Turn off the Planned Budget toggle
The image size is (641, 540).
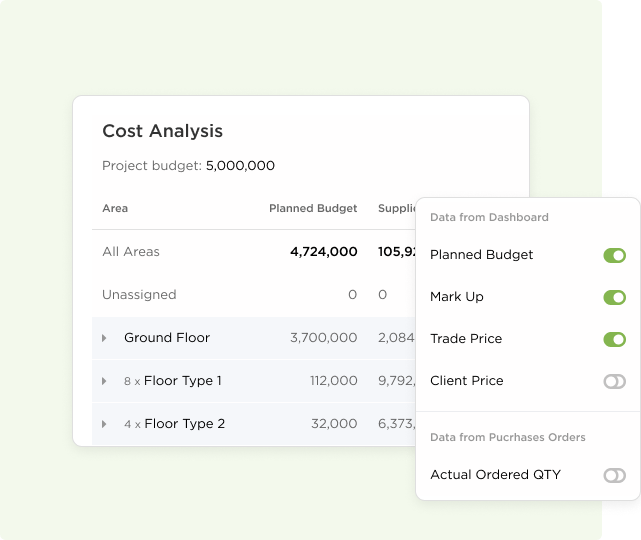pos(614,255)
